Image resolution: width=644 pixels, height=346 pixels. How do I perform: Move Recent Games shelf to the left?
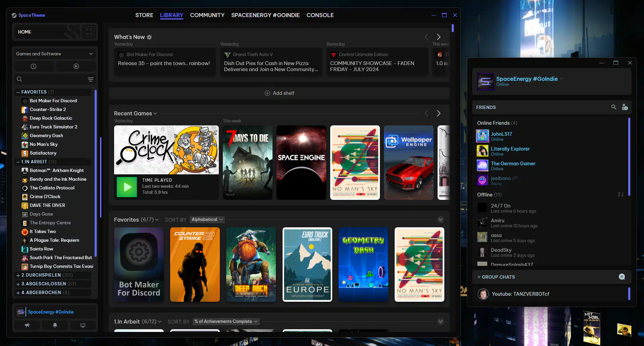click(x=427, y=113)
